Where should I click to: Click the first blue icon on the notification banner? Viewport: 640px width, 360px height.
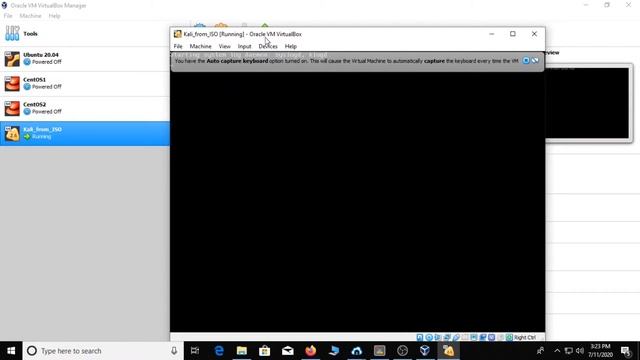pos(526,60)
